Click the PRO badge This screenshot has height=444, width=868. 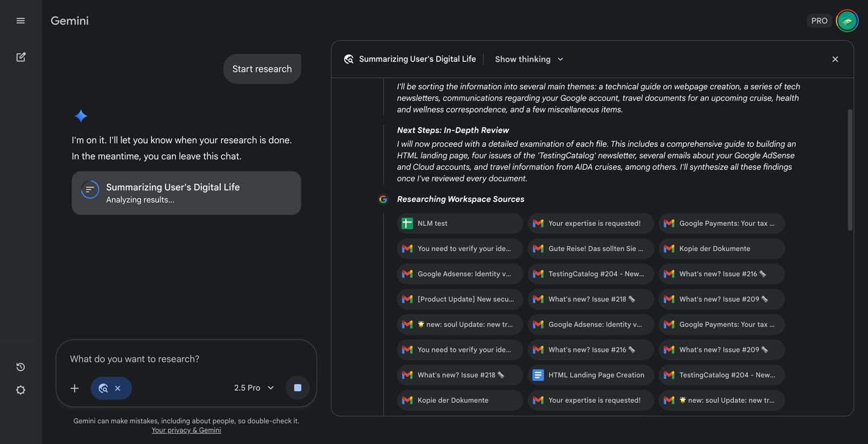[819, 21]
